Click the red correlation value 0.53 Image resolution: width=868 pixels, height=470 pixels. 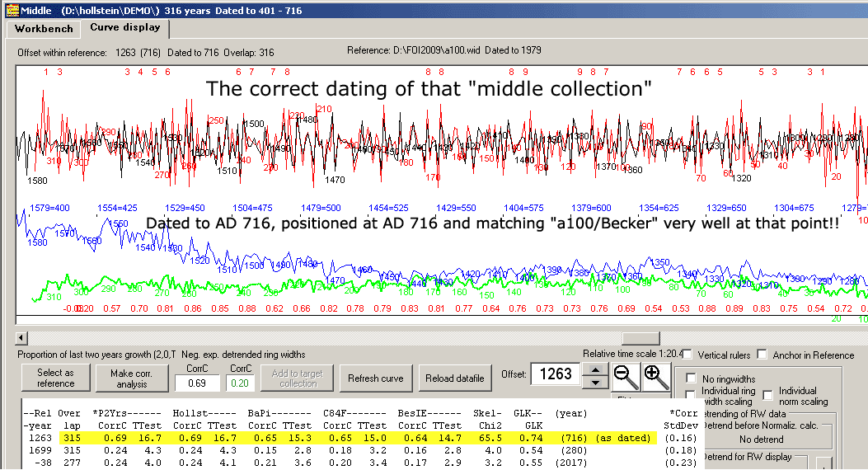pyautogui.click(x=680, y=308)
